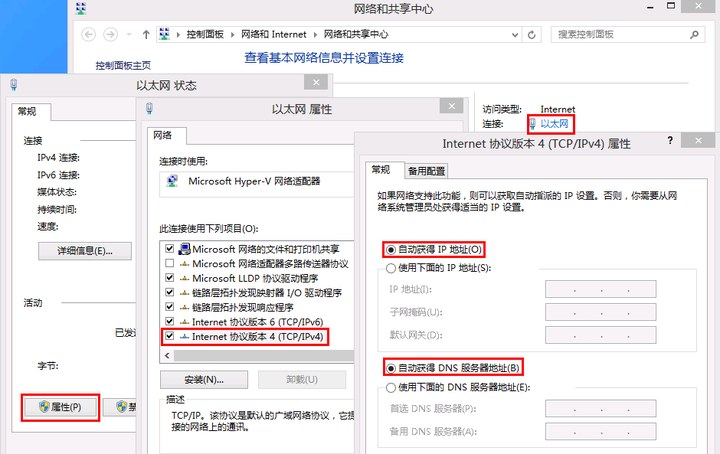
Task: Select 自动获得 IP 地址 radio button
Action: (x=391, y=250)
